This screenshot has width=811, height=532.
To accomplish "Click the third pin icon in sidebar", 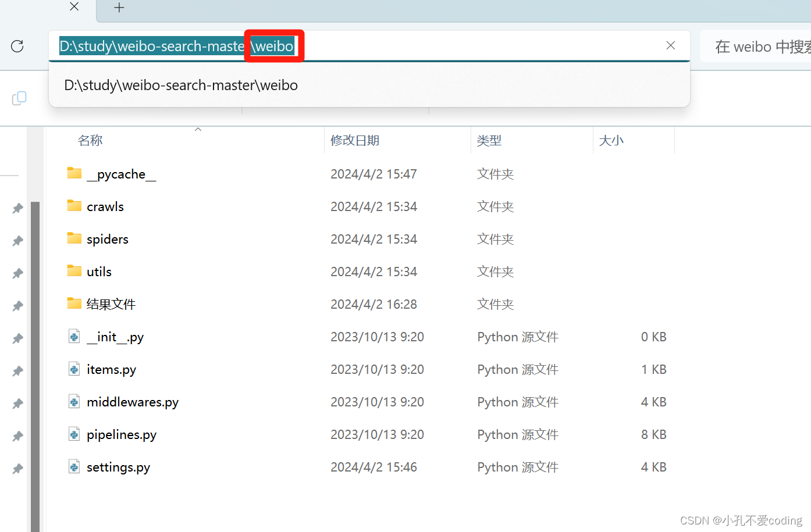I will (18, 273).
